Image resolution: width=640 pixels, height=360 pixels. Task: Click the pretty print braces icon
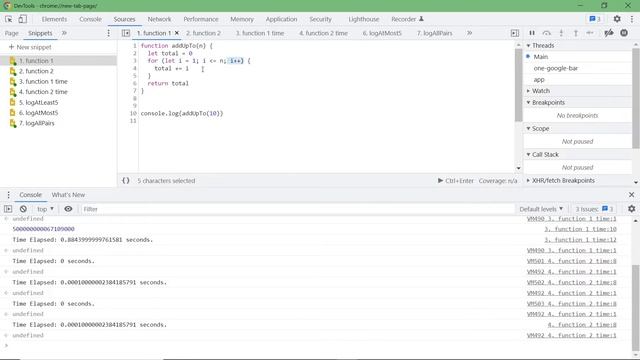pyautogui.click(x=126, y=180)
